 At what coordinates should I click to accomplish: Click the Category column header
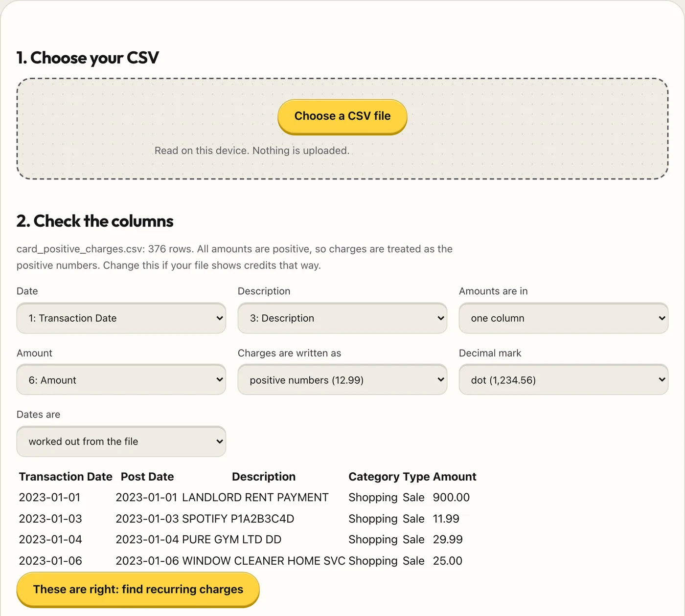[374, 477]
